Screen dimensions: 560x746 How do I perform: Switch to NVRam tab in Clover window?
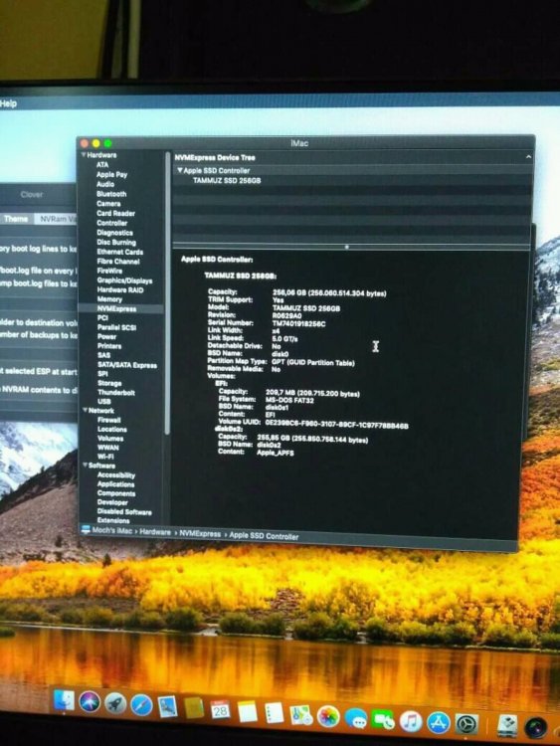click(57, 219)
